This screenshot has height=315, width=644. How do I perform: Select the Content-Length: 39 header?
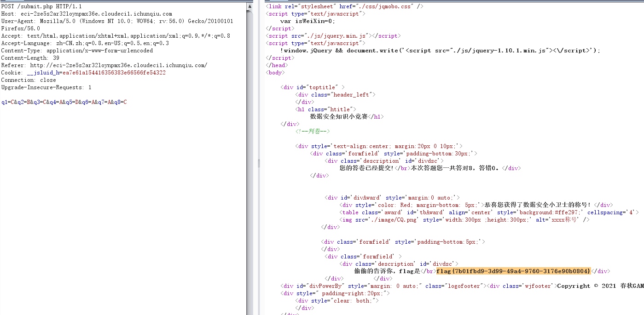30,58
